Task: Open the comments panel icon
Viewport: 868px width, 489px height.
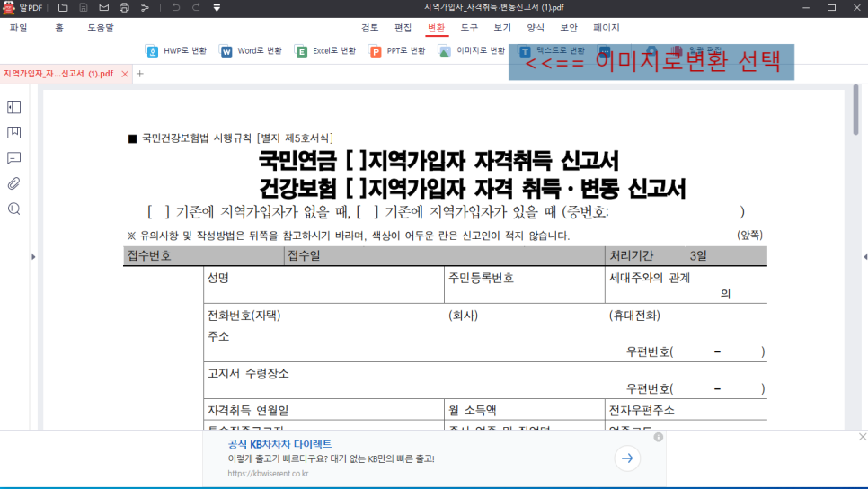Action: pos(13,158)
